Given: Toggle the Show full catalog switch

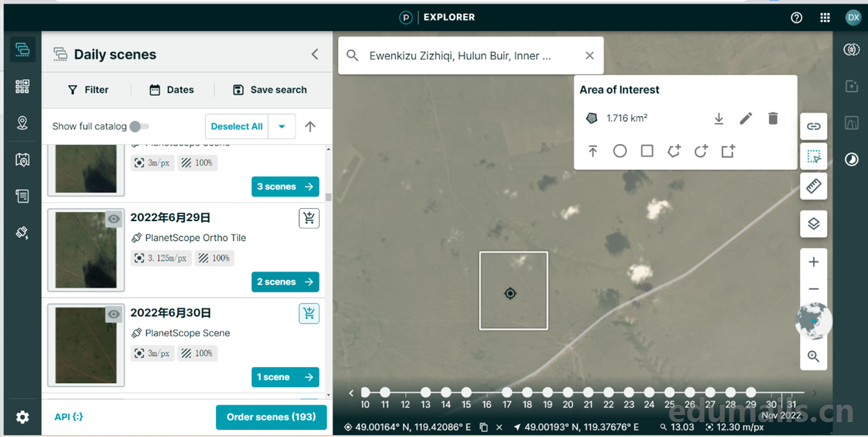Looking at the screenshot, I should coord(139,126).
